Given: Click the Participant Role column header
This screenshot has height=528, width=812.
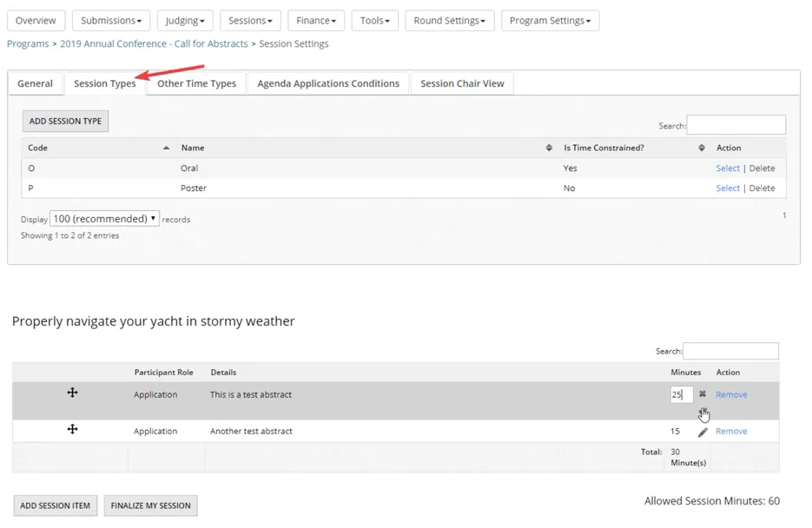Looking at the screenshot, I should 163,373.
